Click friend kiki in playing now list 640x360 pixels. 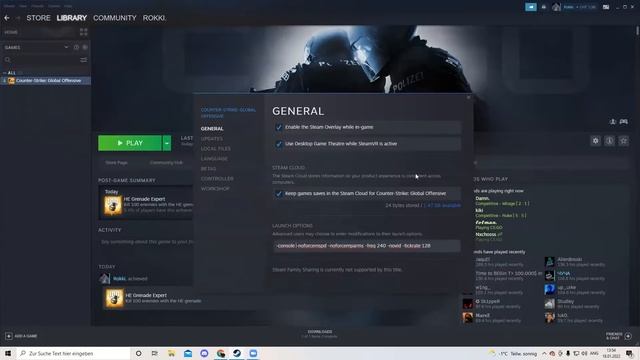[x=479, y=210]
